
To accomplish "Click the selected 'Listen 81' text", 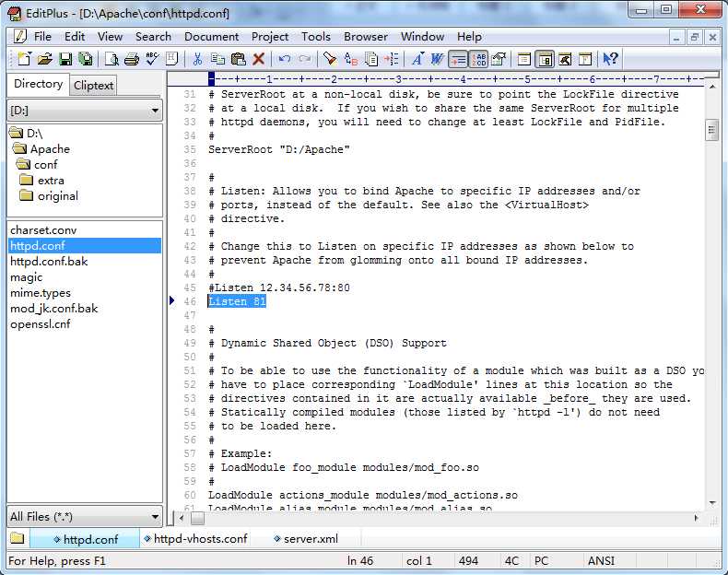I will point(237,301).
